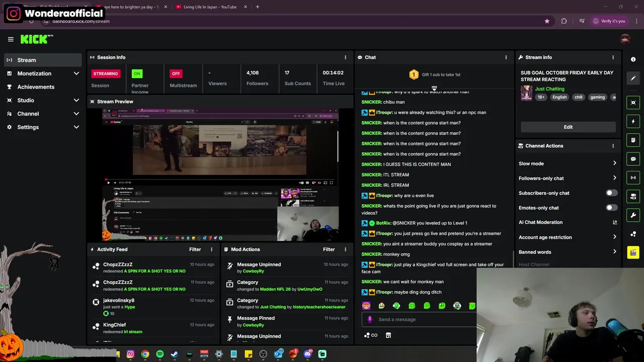Screen dimensions: 644x362
Task: Toggle Emotes-only chat switch
Action: (x=611, y=208)
